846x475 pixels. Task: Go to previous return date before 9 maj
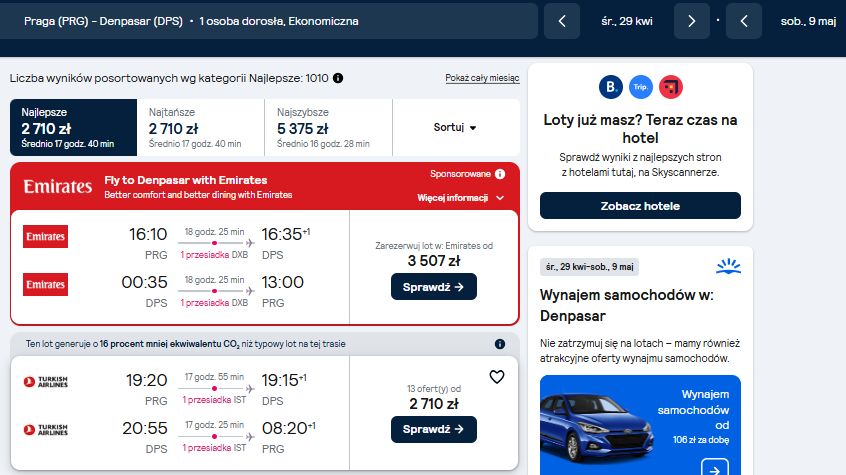[744, 21]
